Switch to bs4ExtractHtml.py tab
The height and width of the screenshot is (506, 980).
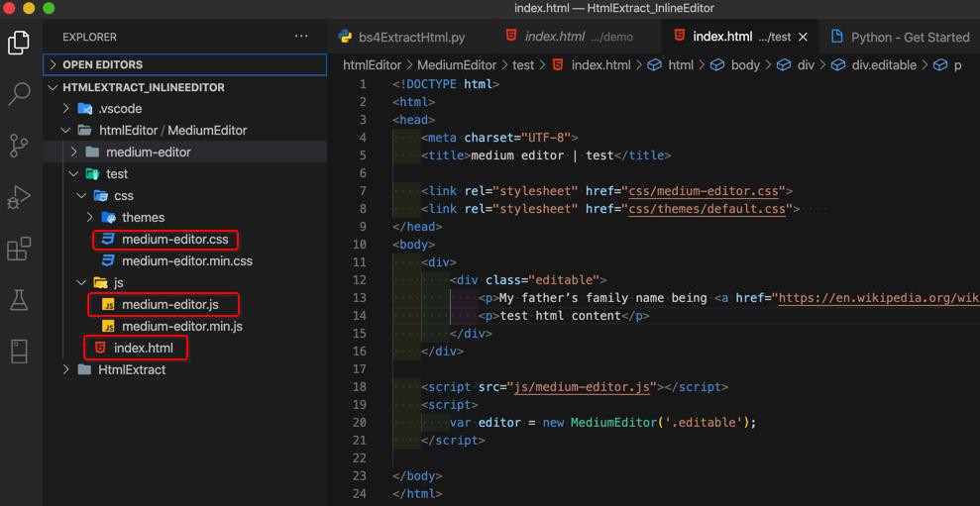(409, 37)
